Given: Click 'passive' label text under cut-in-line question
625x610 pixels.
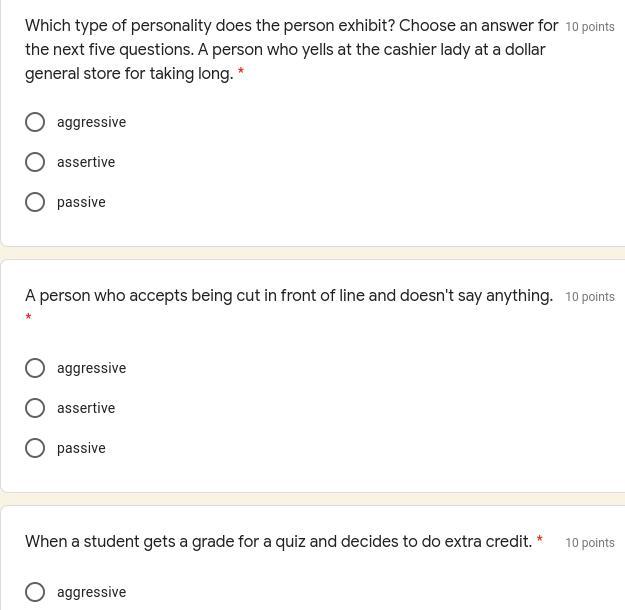Looking at the screenshot, I should 81,448.
